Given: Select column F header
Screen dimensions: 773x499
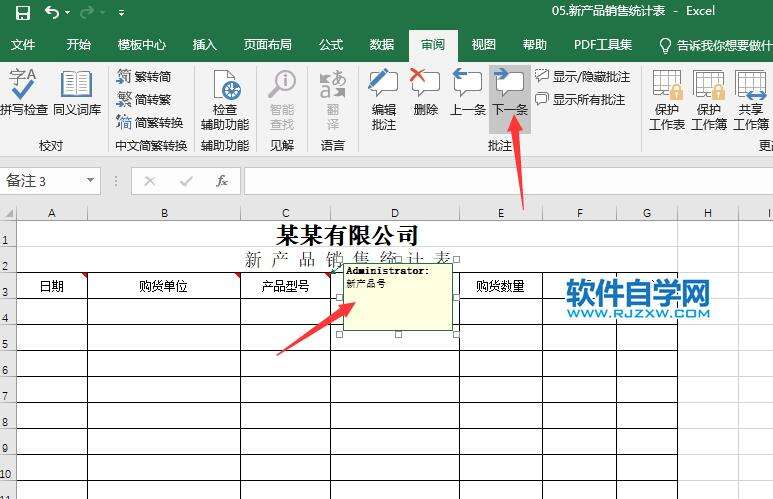Looking at the screenshot, I should pyautogui.click(x=580, y=213).
